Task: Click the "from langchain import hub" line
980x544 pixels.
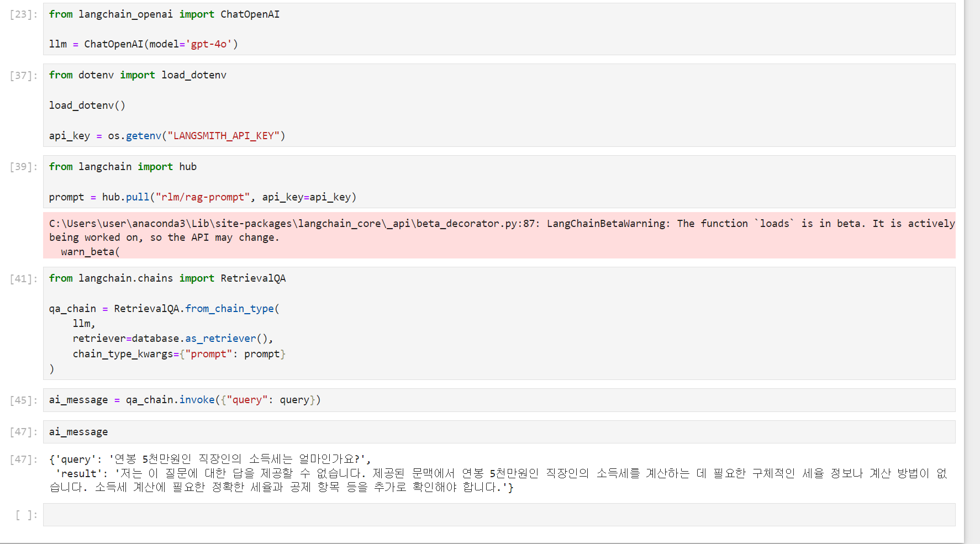Action: coord(123,167)
